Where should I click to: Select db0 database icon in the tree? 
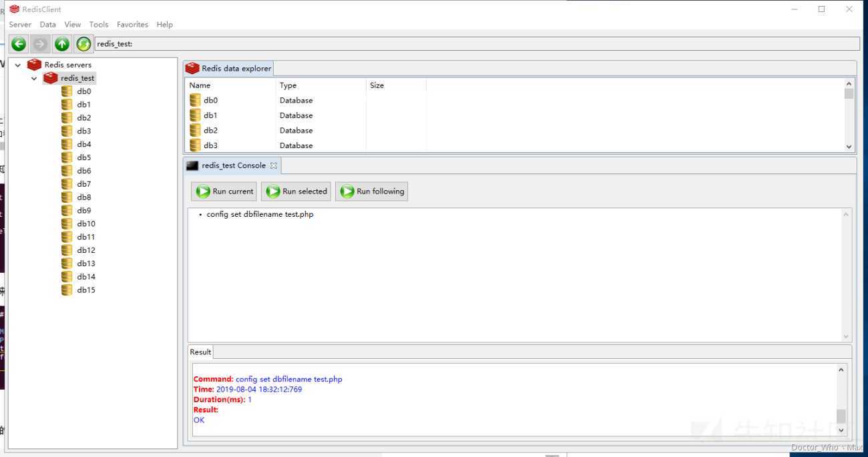tap(67, 91)
